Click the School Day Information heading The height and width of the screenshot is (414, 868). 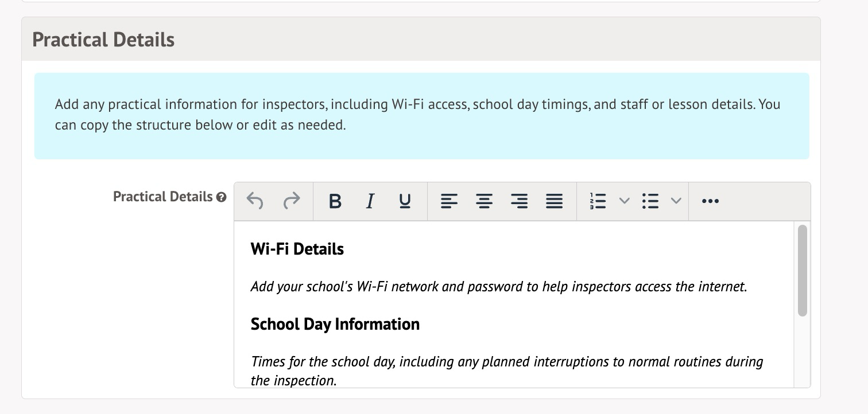point(335,325)
